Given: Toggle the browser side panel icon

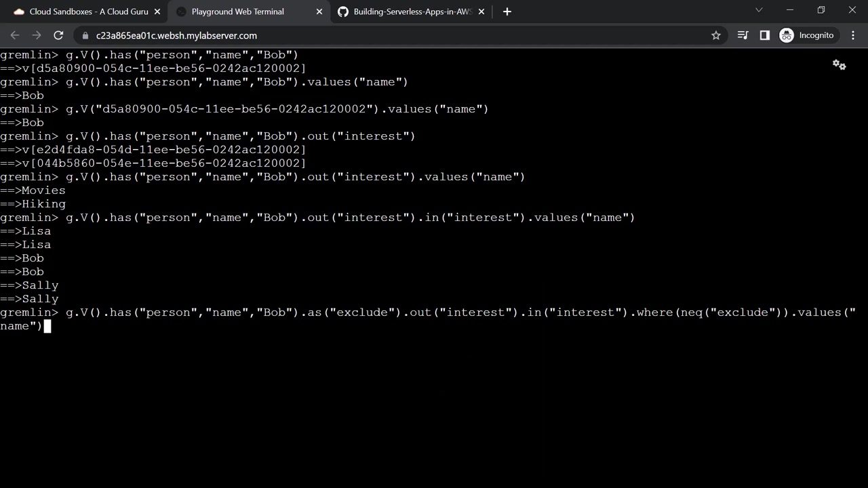Looking at the screenshot, I should 764,35.
